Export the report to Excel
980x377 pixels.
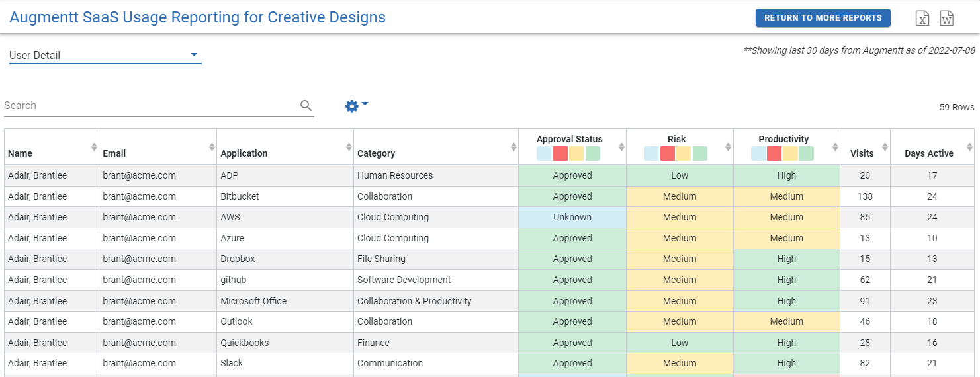point(922,19)
